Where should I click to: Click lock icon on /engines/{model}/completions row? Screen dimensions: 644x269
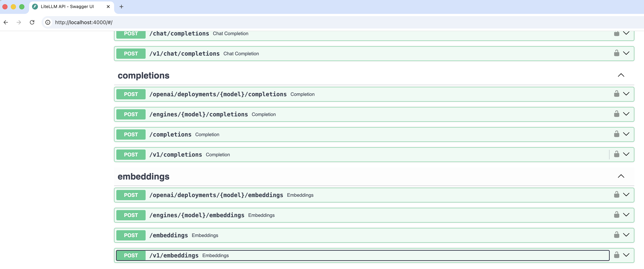[x=617, y=114]
